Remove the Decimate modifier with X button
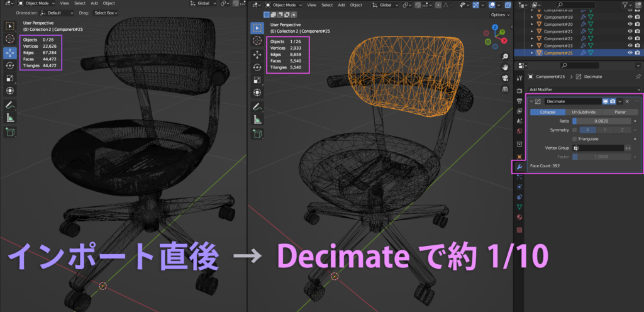Screen dimensions: 644x312 pos(627,101)
